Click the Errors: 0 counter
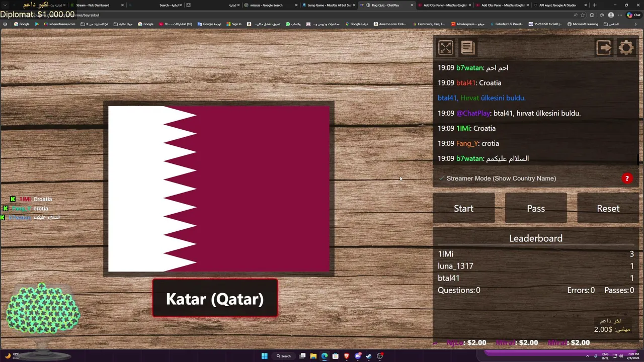 pyautogui.click(x=581, y=290)
